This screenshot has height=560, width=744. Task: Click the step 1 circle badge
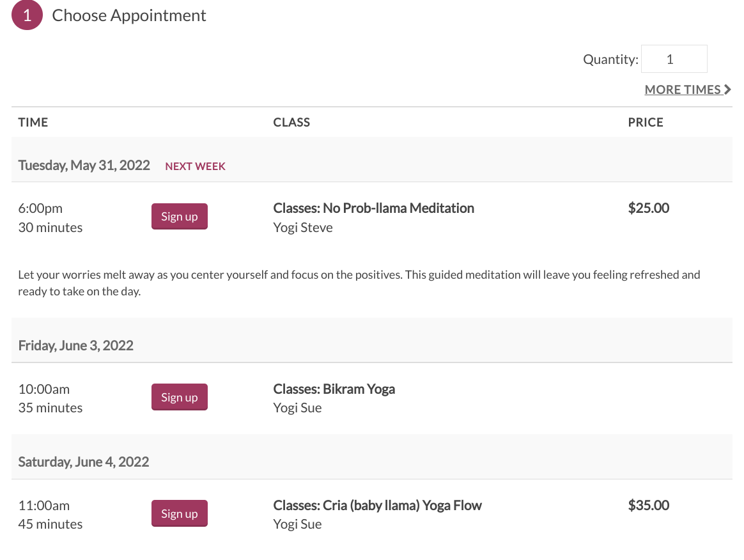[x=27, y=15]
